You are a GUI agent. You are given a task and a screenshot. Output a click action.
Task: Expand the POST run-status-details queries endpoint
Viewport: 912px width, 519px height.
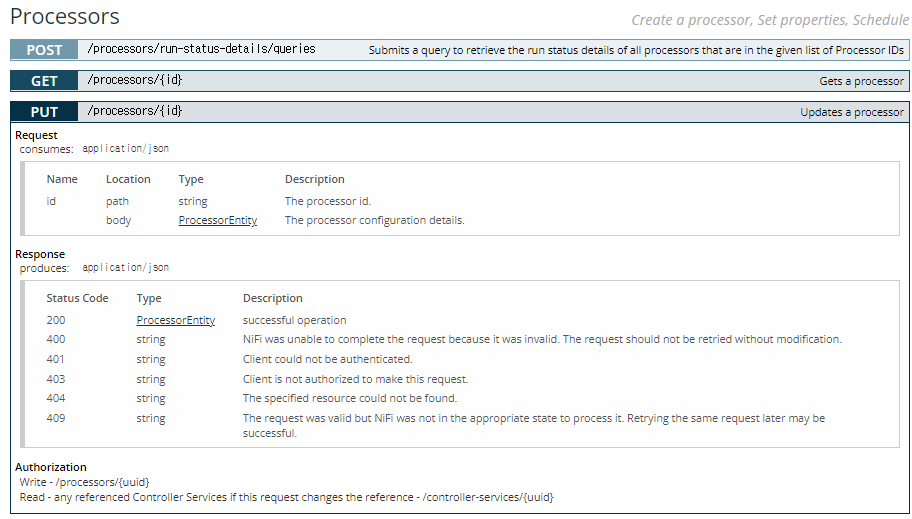(x=459, y=50)
